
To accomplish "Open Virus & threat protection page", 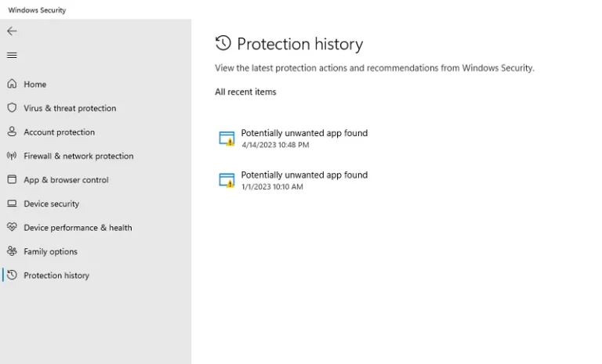I will tap(70, 108).
